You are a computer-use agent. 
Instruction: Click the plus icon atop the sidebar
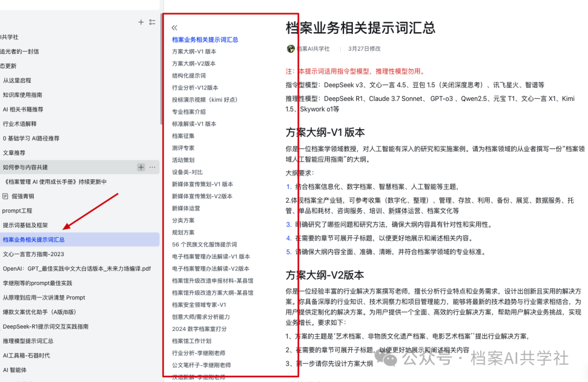pos(140,22)
